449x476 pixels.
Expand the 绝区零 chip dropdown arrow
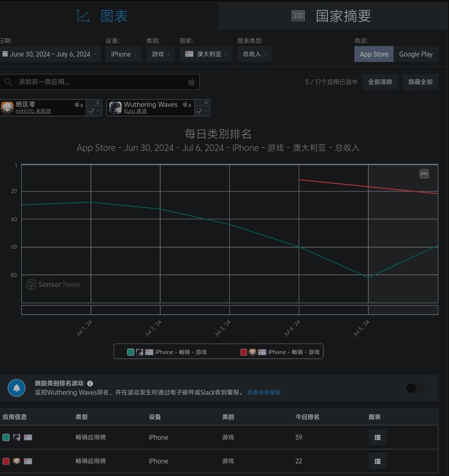coord(98,111)
